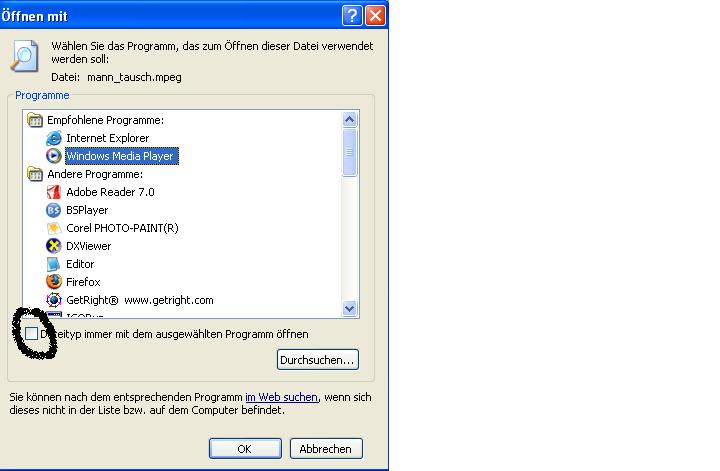Select 'DXViewer' entry text
This screenshot has width=720, height=471.
(89, 246)
